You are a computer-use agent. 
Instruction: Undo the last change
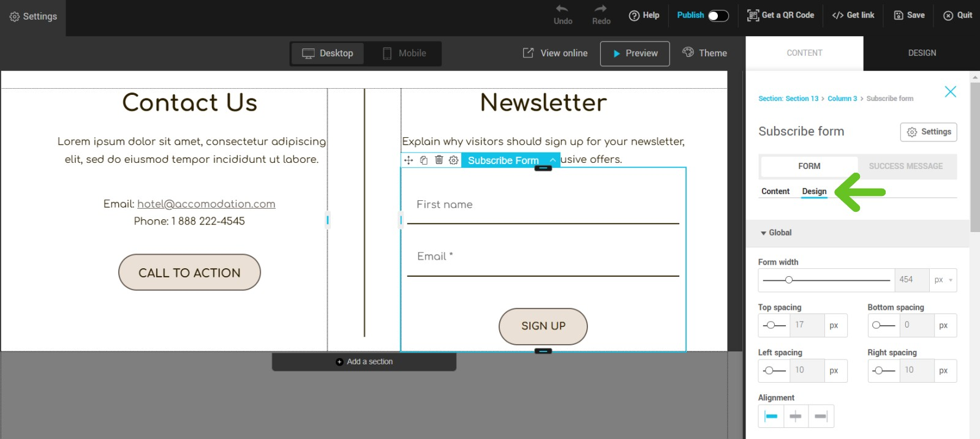pos(563,15)
